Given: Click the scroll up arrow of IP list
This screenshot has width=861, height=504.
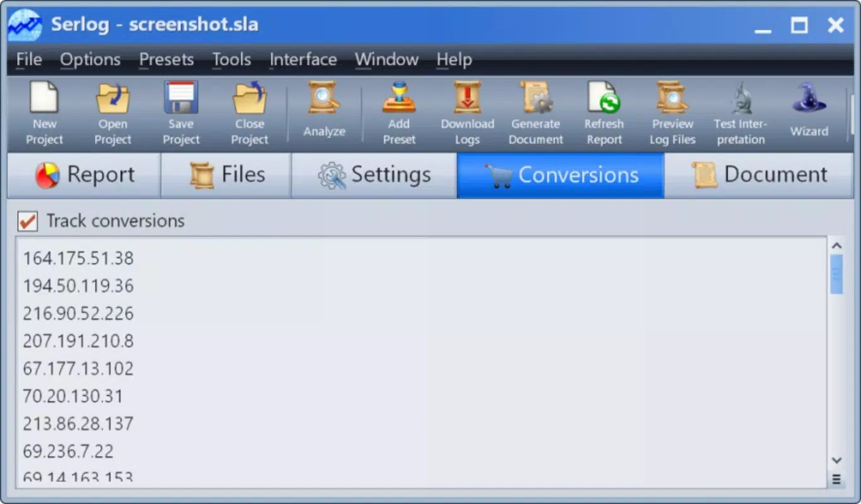Looking at the screenshot, I should click(x=836, y=246).
